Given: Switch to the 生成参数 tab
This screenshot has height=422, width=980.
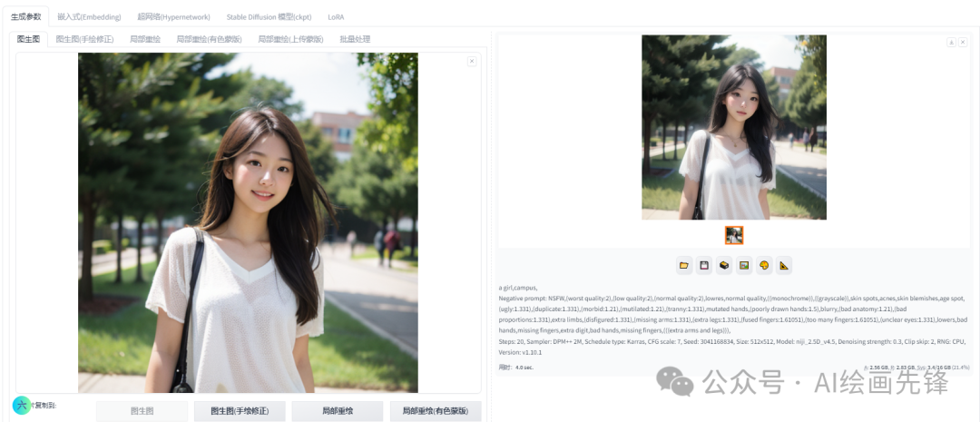Looking at the screenshot, I should 25,17.
